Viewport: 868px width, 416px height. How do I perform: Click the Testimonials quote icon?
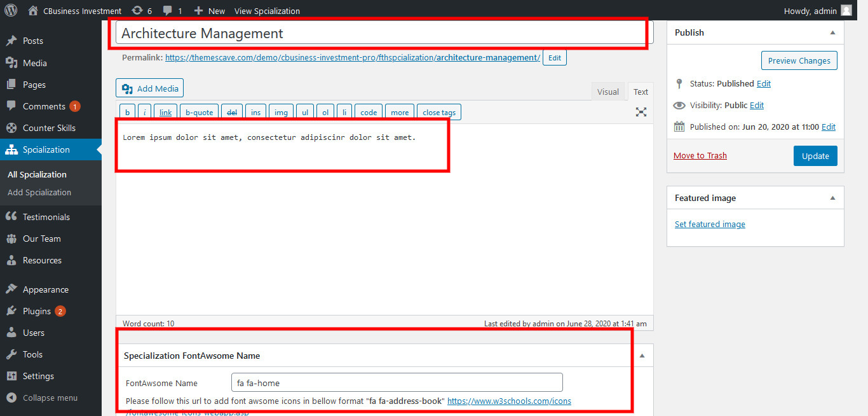point(11,217)
